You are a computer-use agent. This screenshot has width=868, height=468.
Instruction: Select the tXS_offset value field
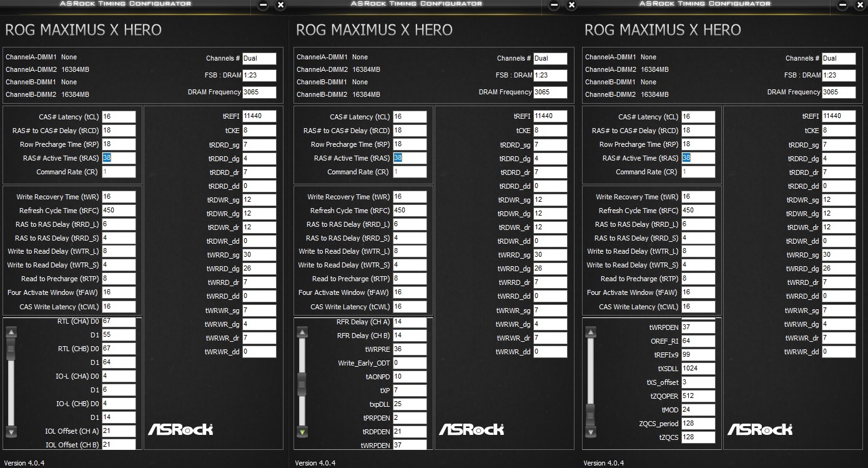point(698,382)
